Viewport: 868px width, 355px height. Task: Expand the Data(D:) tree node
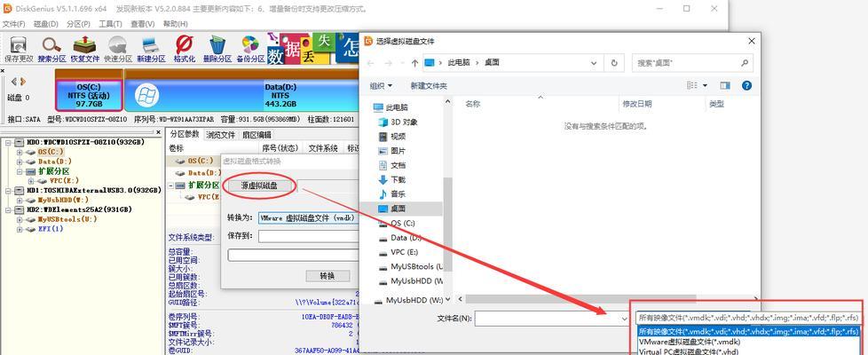pos(20,162)
